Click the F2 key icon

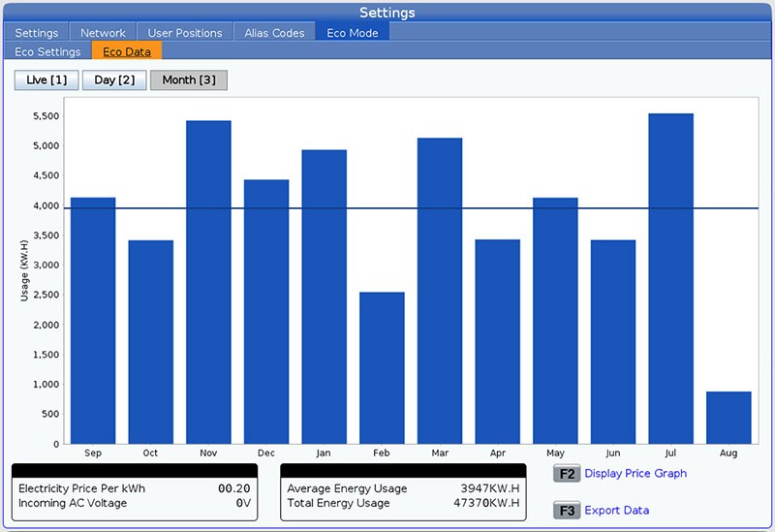(x=567, y=474)
